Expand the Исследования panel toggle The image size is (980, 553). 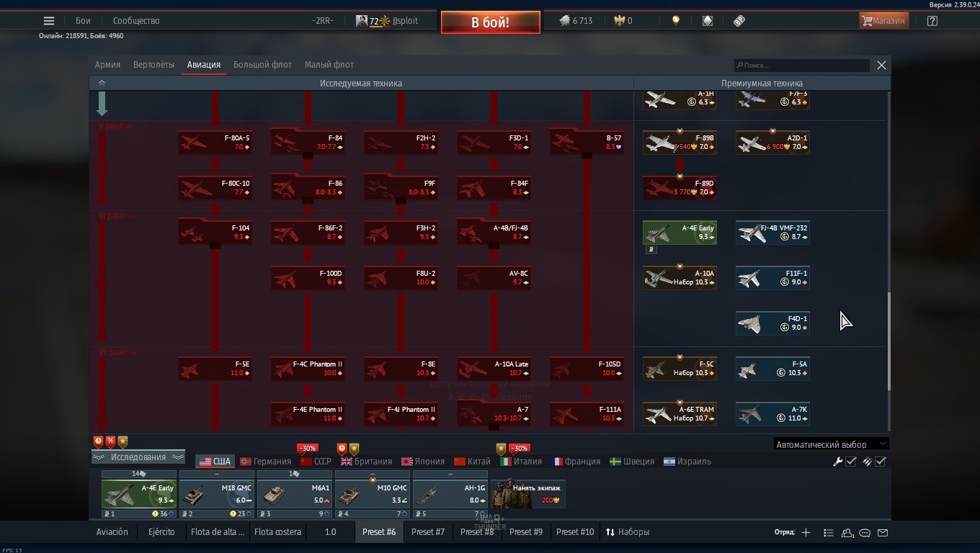138,457
